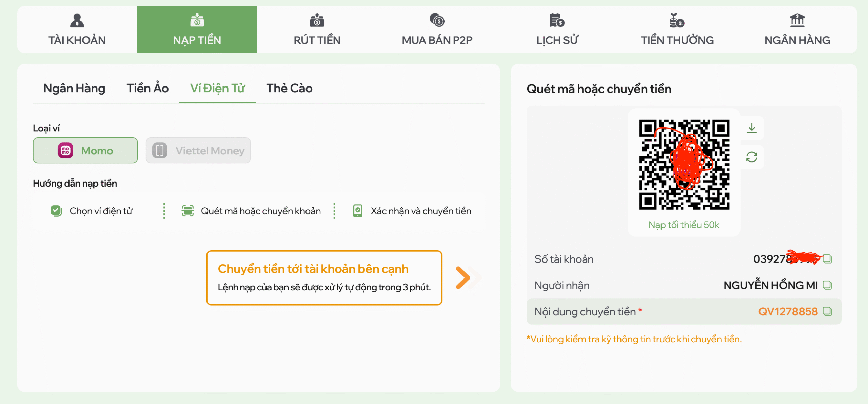Screen dimensions: 868x404
Task: Select the Ngân Hàng payment method tab
Action: click(x=74, y=88)
